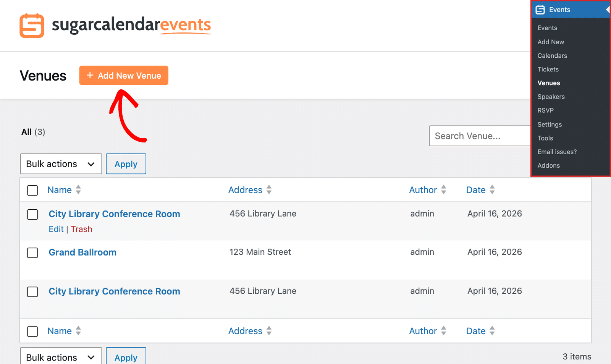Viewport: 611px width, 364px height.
Task: Sort by Name using top header arrows
Action: (x=78, y=190)
